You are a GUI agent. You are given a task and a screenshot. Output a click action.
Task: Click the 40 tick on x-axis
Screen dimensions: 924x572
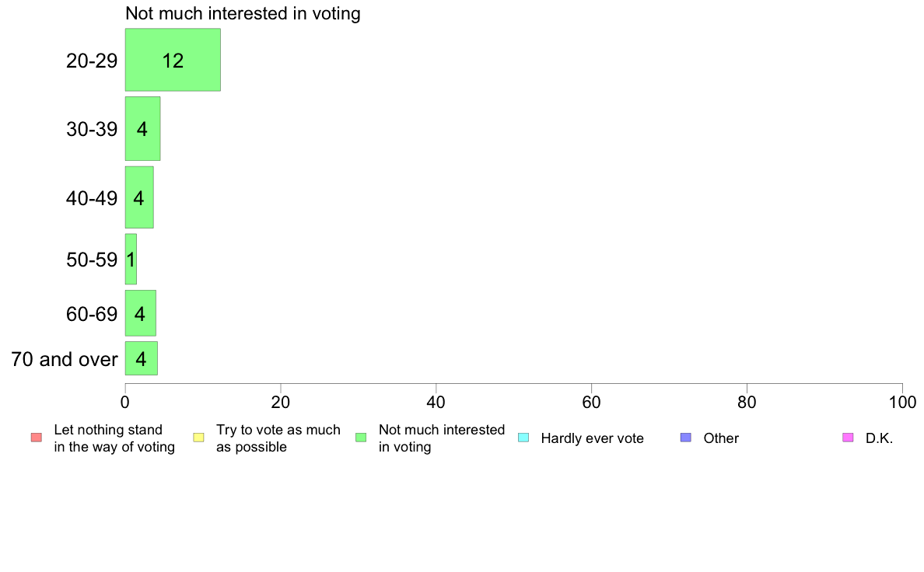(436, 403)
